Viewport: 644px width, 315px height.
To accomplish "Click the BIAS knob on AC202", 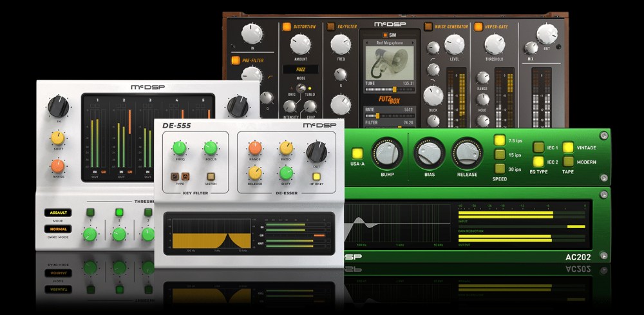I will (x=430, y=153).
